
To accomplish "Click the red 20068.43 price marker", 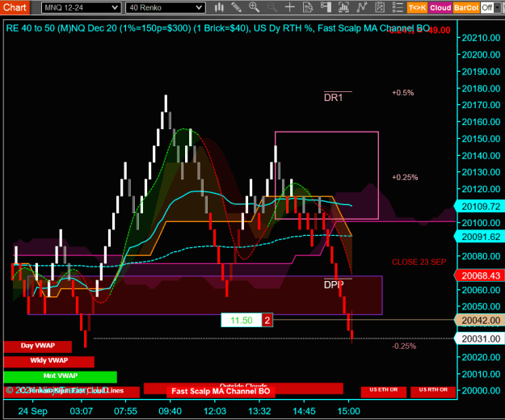I will pyautogui.click(x=480, y=275).
